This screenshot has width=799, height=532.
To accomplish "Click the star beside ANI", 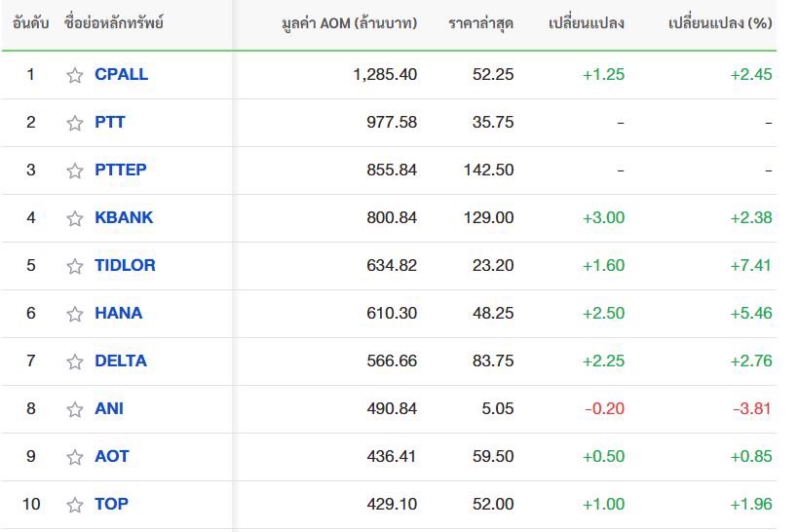I will click(x=75, y=409).
